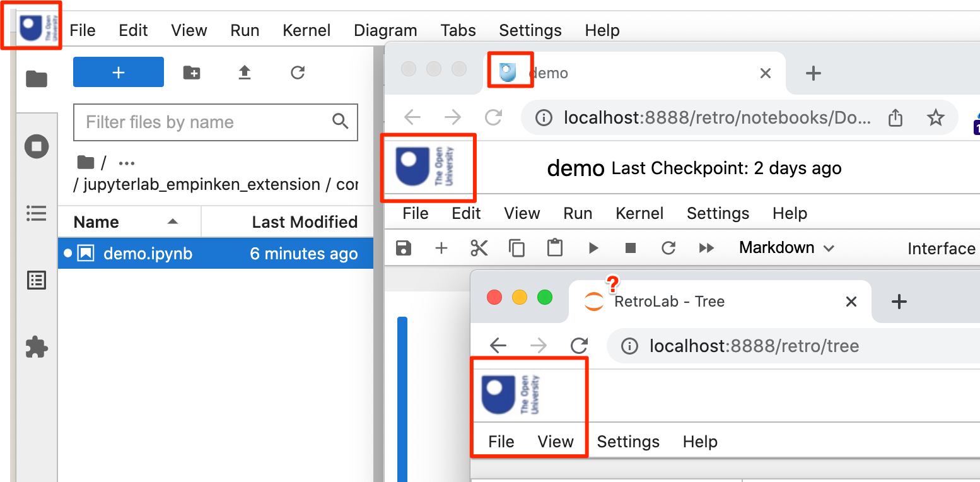980x482 pixels.
Task: Select the RetroLab - Tree browser tab
Action: (x=720, y=302)
